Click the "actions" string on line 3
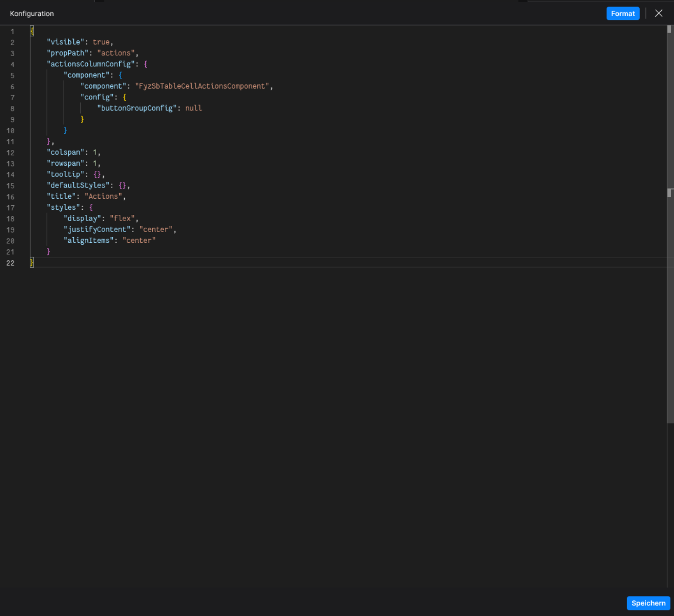This screenshot has width=674, height=616. coord(116,53)
